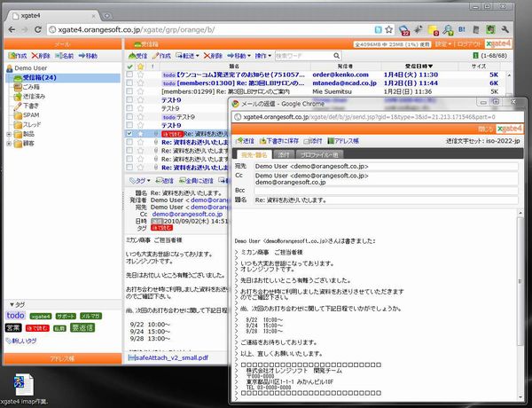Click the ログアウト logout link
The width and height of the screenshot is (532, 408).
click(469, 44)
